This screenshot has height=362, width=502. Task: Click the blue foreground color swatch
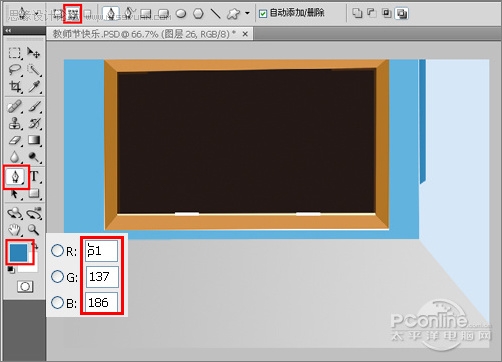(18, 252)
